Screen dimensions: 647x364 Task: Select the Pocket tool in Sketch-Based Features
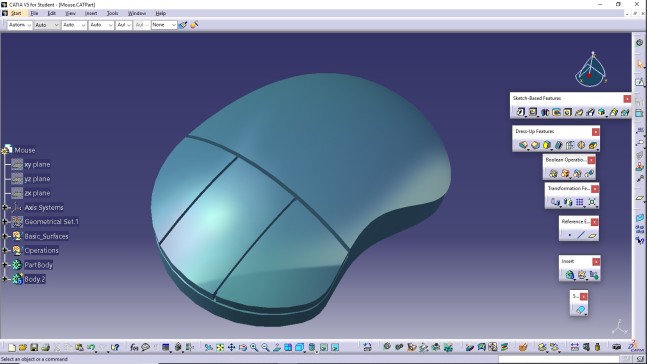[x=533, y=112]
